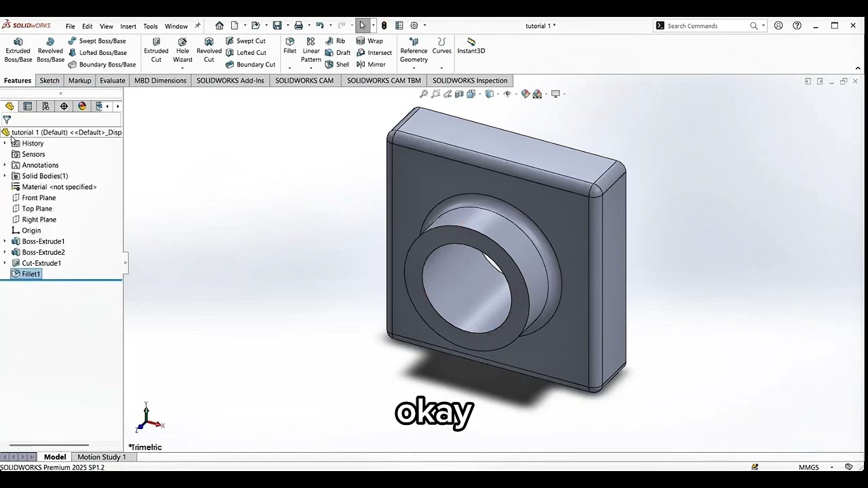868x488 pixels.
Task: Open the Fillet dropdown arrow
Action: pos(290,68)
